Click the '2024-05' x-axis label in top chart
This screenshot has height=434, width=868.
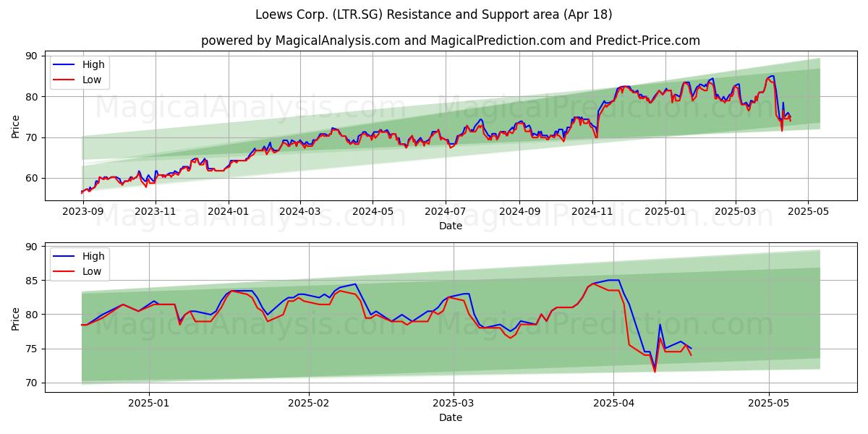pos(373,211)
